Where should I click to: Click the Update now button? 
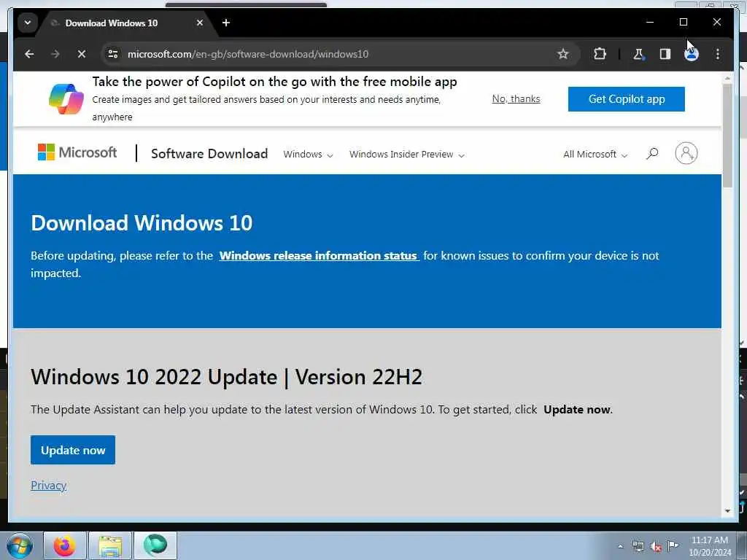(x=73, y=450)
